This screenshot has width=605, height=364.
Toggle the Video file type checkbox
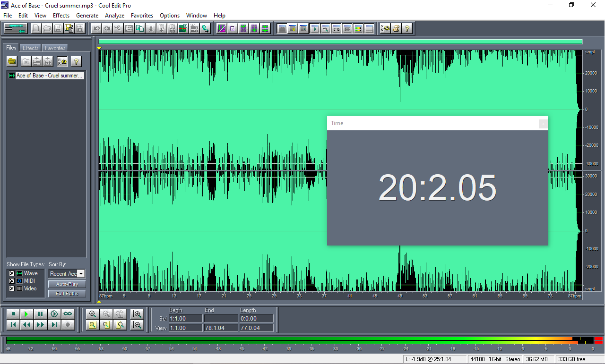12,288
